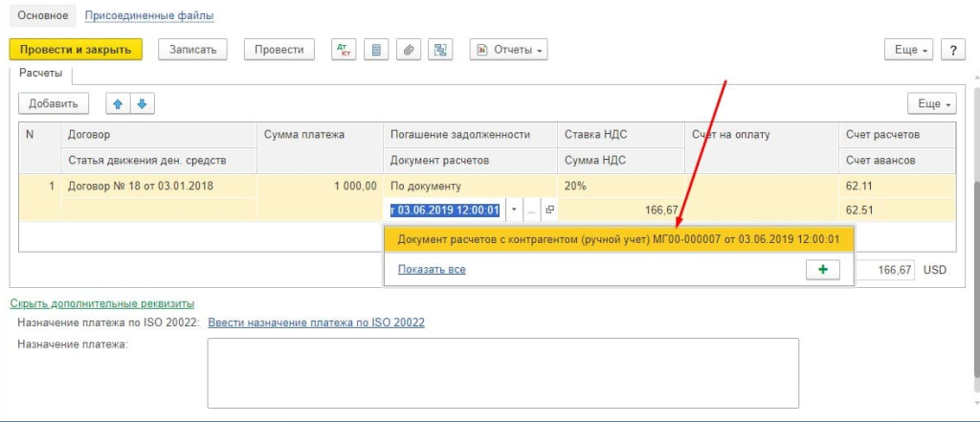
Task: Open the top toolbar Еще menu
Action: coord(908,50)
